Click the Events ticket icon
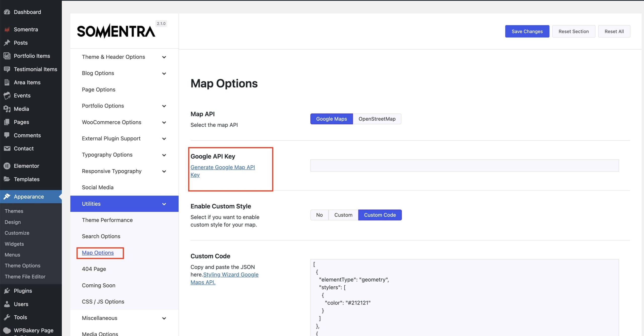 pyautogui.click(x=7, y=96)
